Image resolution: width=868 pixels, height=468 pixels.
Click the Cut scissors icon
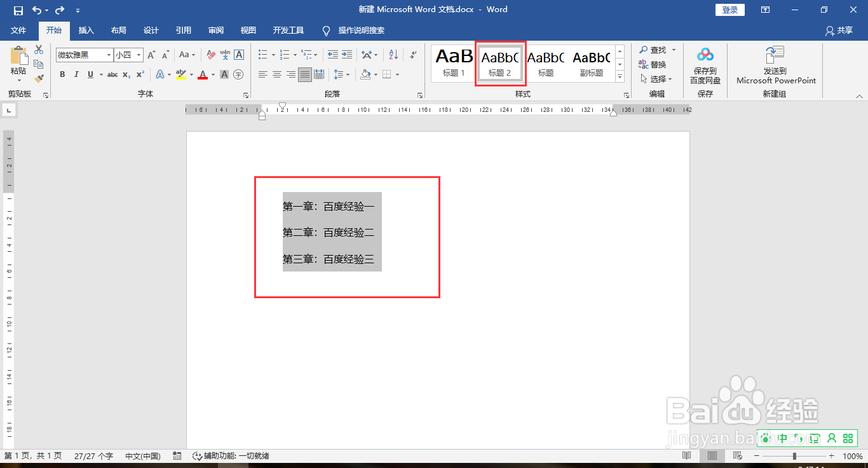click(39, 50)
